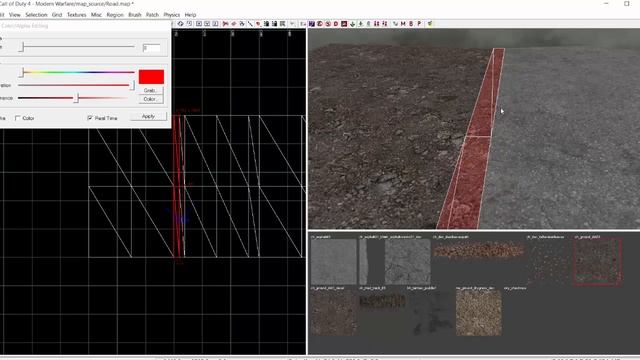The width and height of the screenshot is (640, 360).
Task: Enable the Color checkbox in editing dialog
Action: (18, 118)
